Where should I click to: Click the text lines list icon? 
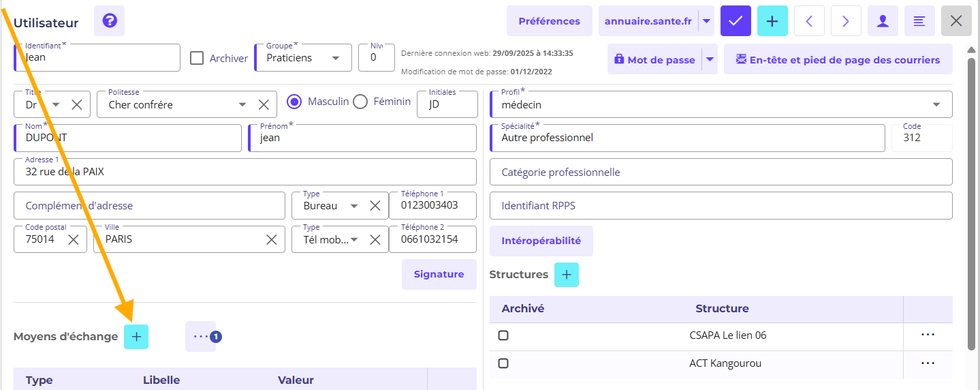pyautogui.click(x=919, y=21)
